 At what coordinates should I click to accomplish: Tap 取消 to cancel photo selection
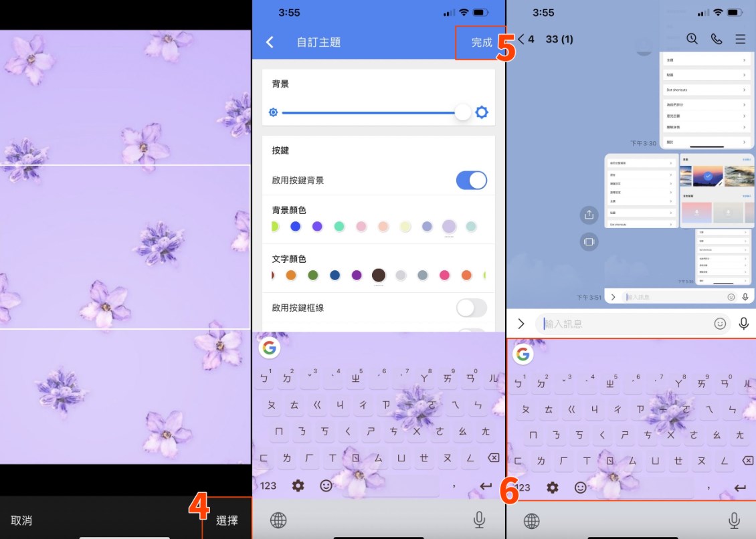coord(21,520)
